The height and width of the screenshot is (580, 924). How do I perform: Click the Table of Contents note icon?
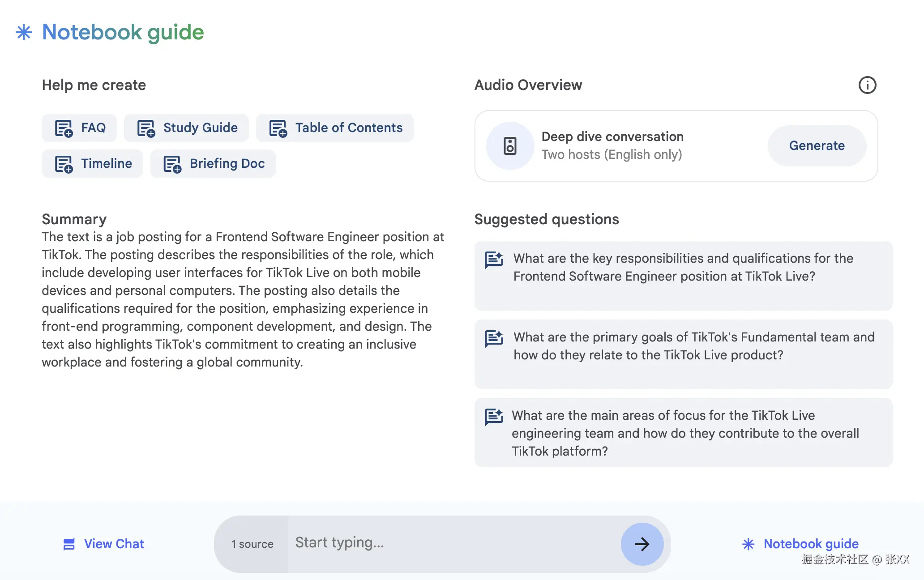coord(278,128)
